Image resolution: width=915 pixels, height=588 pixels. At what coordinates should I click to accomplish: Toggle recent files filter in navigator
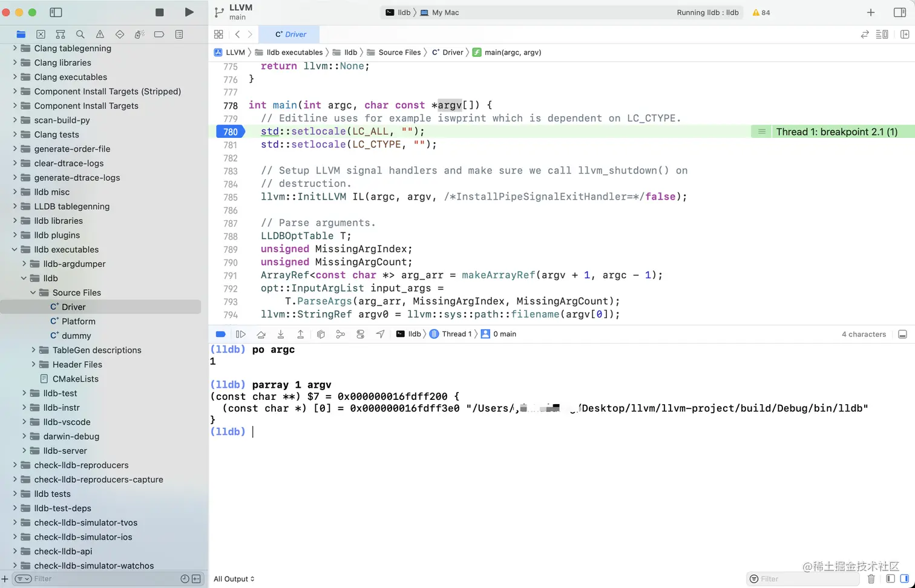(x=185, y=579)
